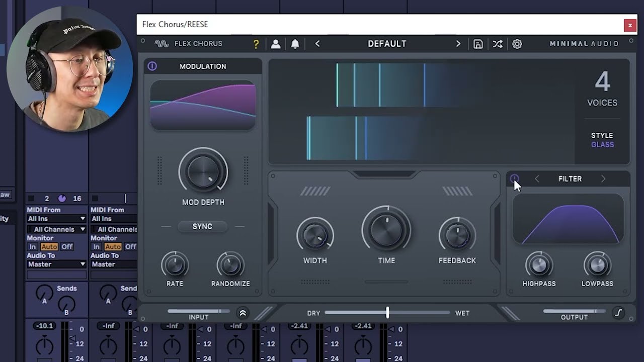644x362 pixels.
Task: Click the WIDTH knob
Action: point(315,236)
